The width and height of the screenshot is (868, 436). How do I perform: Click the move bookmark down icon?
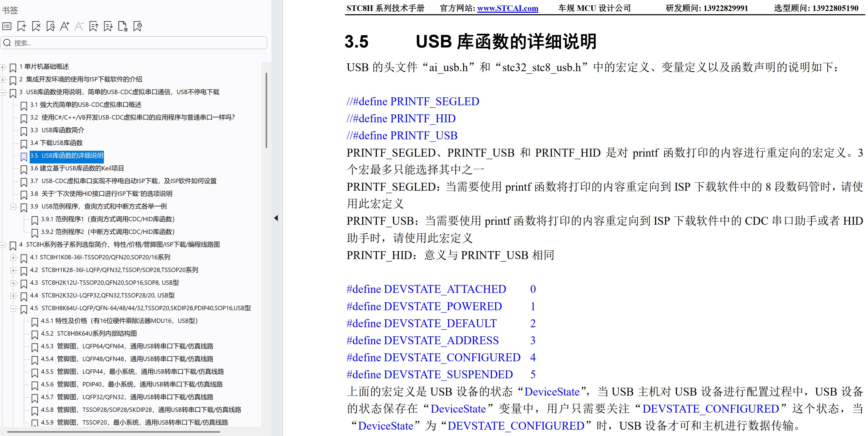[x=108, y=26]
